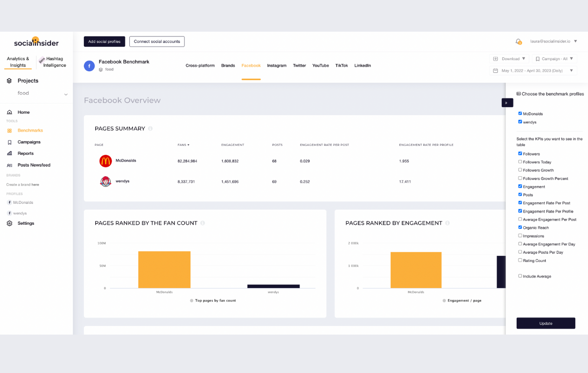Click the wendys profile Facebook icon

pos(9,213)
